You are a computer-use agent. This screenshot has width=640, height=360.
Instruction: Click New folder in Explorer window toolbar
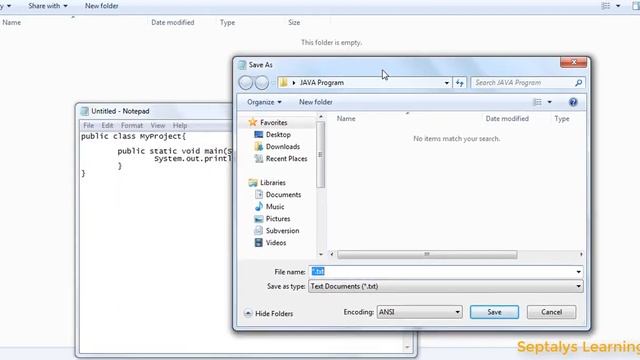click(102, 6)
